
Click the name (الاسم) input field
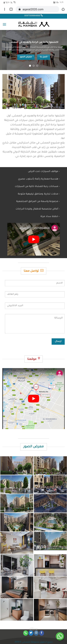(x=35, y=283)
